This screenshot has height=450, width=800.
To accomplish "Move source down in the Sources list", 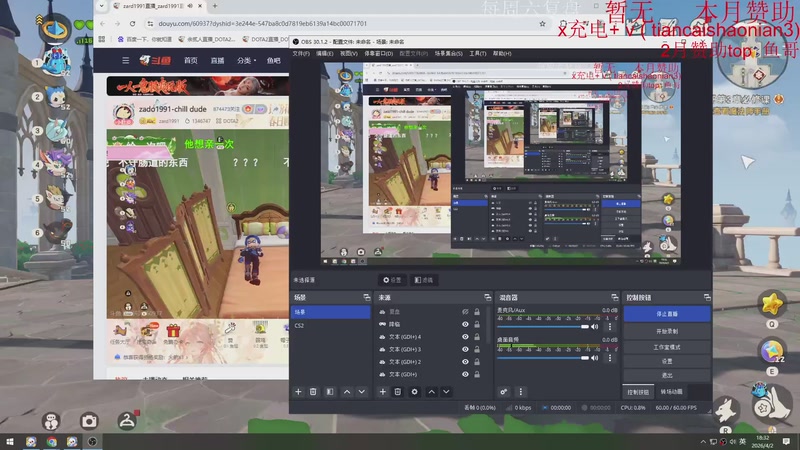I will [446, 392].
